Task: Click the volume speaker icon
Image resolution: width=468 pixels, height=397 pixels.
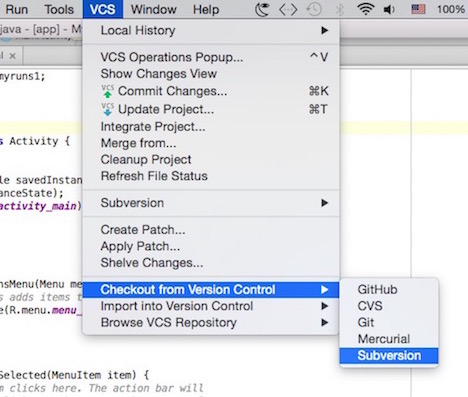Action: coord(389,10)
